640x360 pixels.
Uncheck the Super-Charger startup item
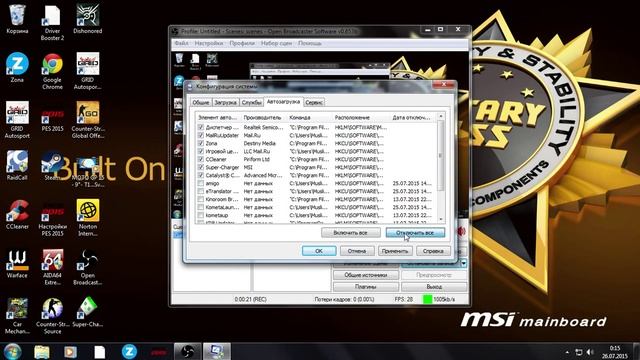[200, 167]
